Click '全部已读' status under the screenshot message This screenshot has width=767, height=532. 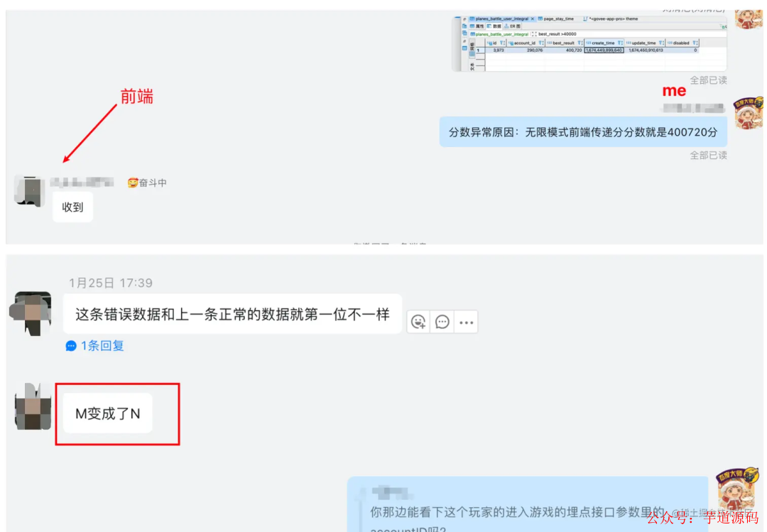[708, 80]
